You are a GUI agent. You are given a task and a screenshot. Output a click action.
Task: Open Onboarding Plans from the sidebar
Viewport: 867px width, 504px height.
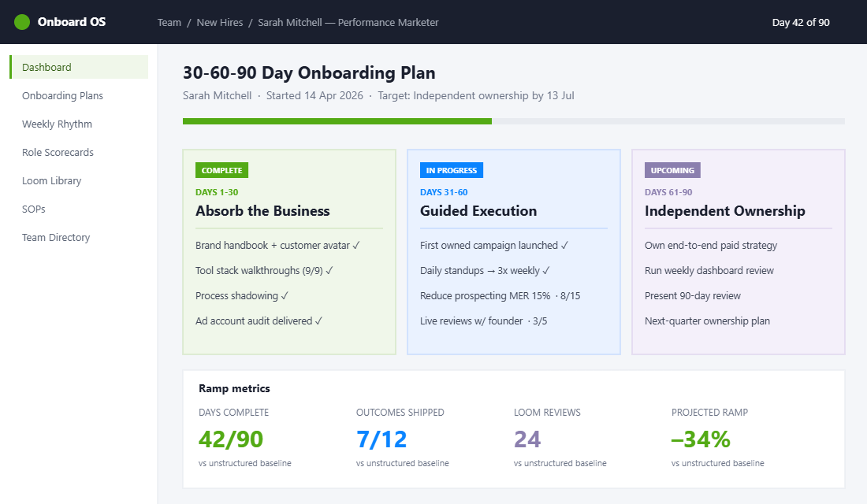pos(61,95)
